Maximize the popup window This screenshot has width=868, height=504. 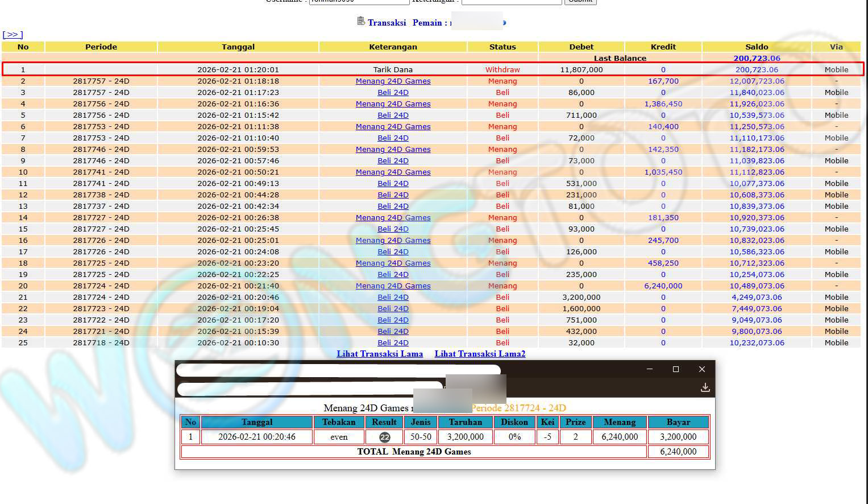point(675,369)
